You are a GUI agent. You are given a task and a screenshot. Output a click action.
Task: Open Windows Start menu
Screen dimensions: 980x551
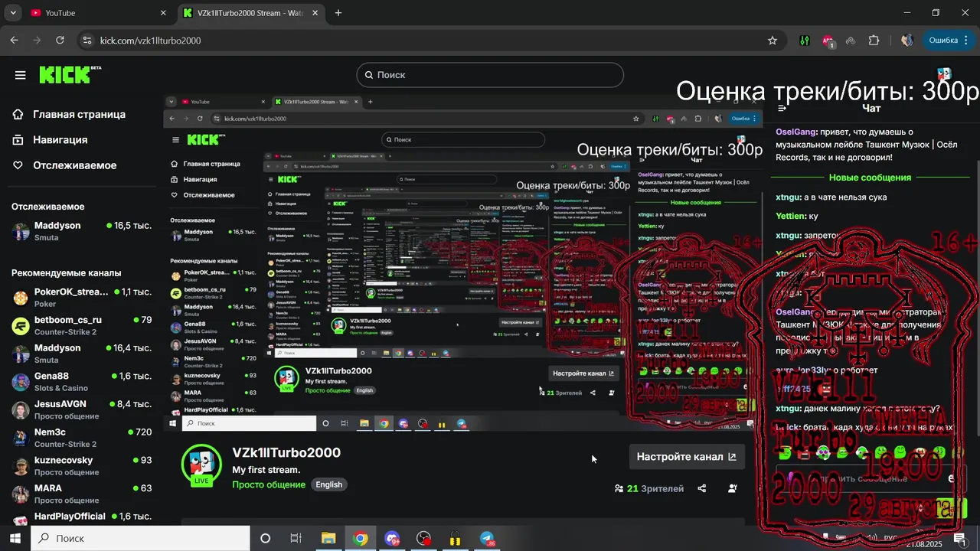pyautogui.click(x=15, y=538)
